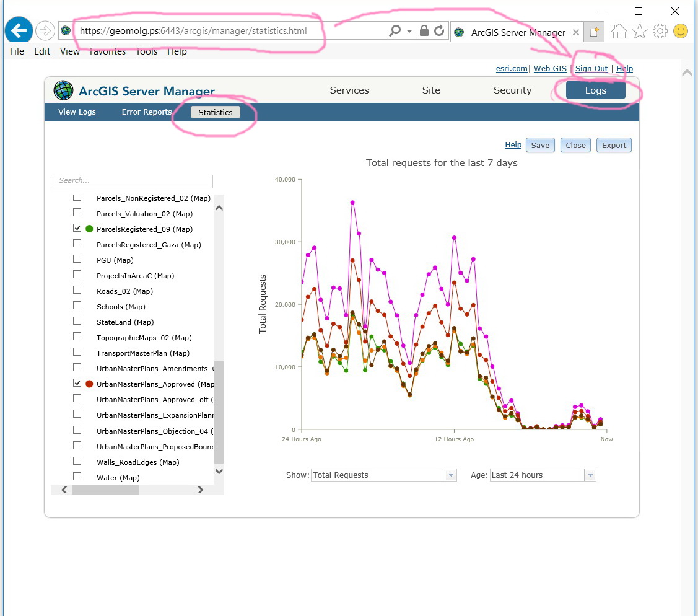This screenshot has height=616, width=698.
Task: Open Favorites via the star icon
Action: 639,30
